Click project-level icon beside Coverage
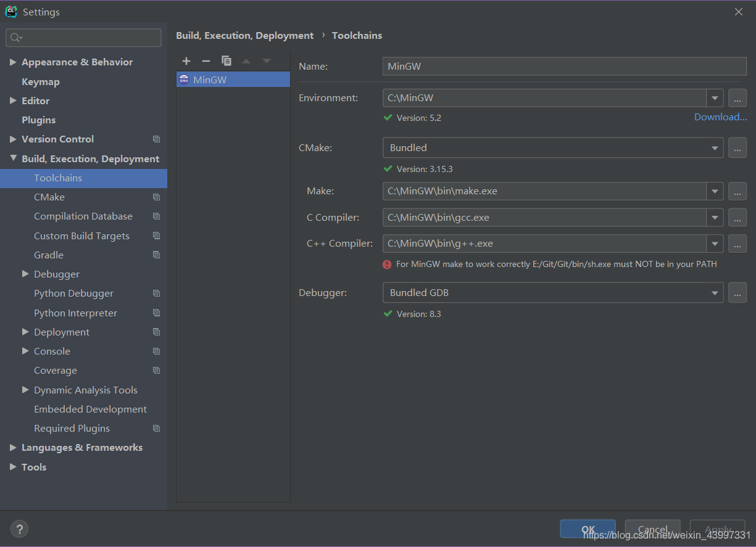This screenshot has width=756, height=547. click(x=156, y=371)
